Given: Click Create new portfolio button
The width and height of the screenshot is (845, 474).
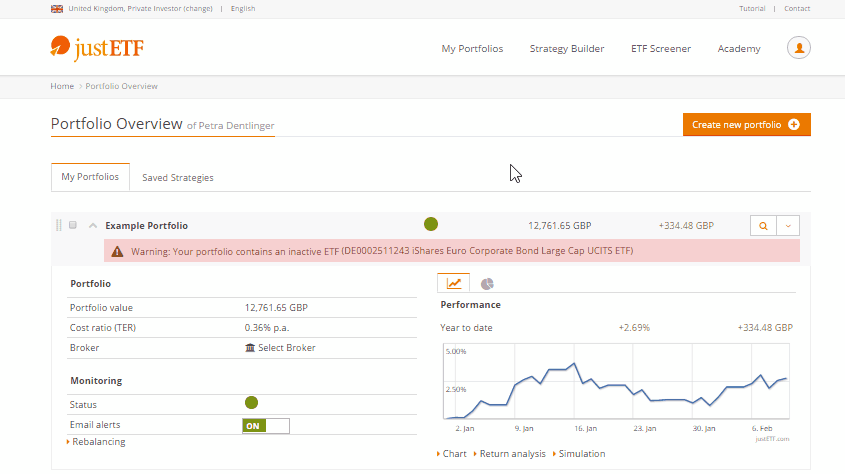Looking at the screenshot, I should [746, 125].
